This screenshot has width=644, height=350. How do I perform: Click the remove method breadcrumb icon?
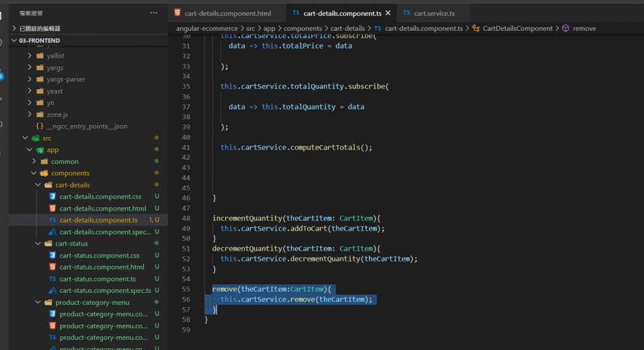coord(565,28)
